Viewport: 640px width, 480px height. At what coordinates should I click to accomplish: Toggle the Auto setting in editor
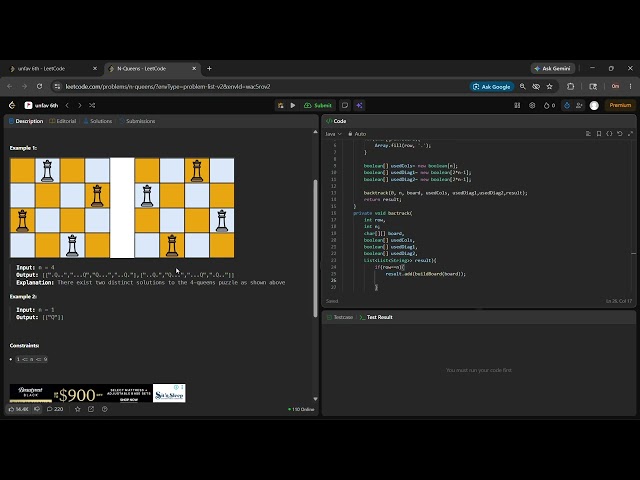357,134
